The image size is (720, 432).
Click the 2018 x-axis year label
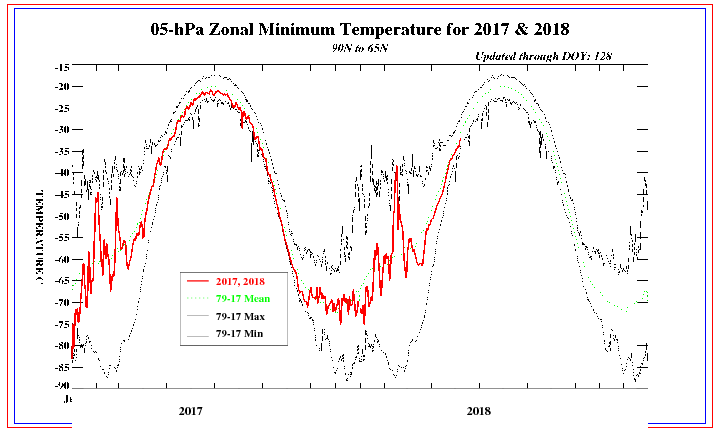pos(479,410)
